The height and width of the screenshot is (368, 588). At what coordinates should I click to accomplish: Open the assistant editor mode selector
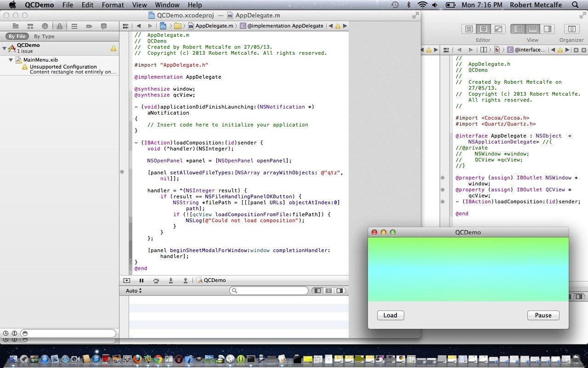point(483,50)
